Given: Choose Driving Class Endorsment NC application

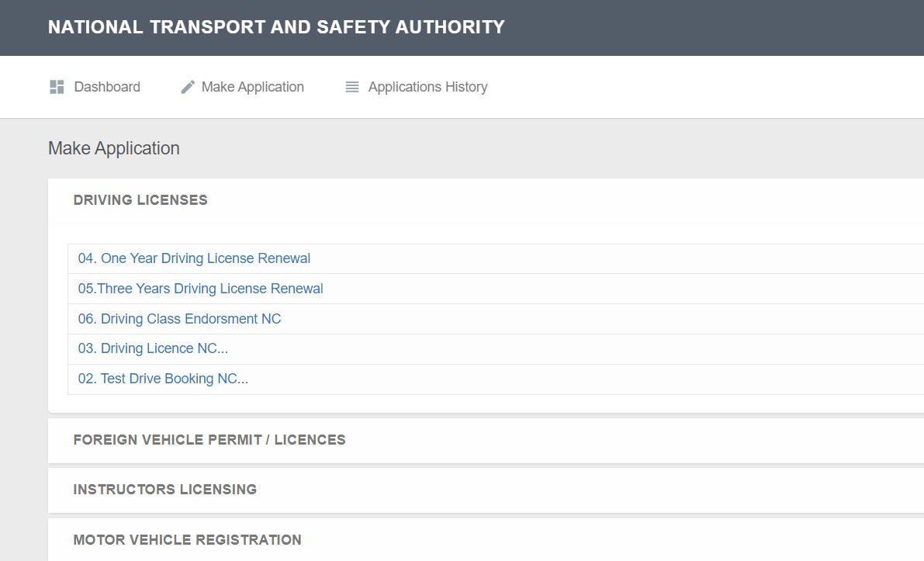Looking at the screenshot, I should pos(179,319).
